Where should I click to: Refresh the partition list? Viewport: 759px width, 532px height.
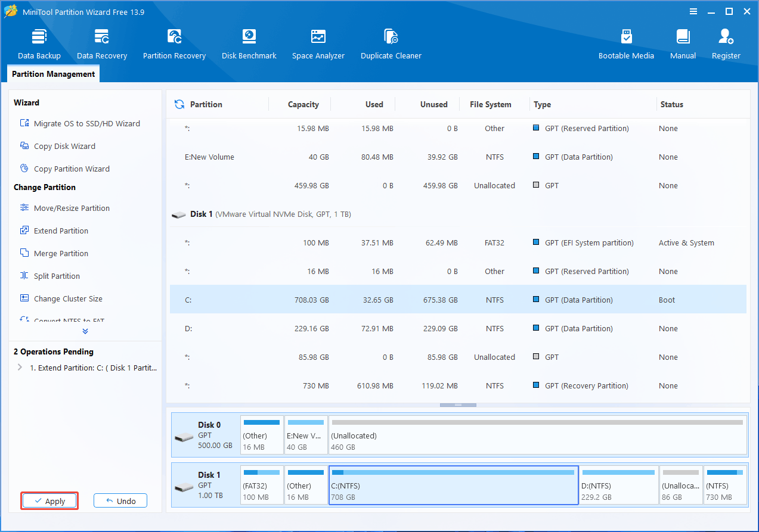click(179, 104)
